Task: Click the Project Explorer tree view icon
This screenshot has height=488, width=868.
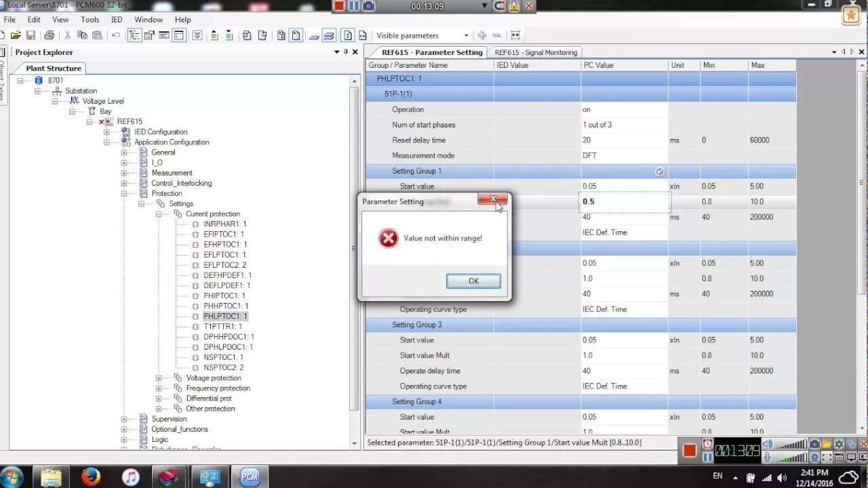Action: tap(134, 35)
